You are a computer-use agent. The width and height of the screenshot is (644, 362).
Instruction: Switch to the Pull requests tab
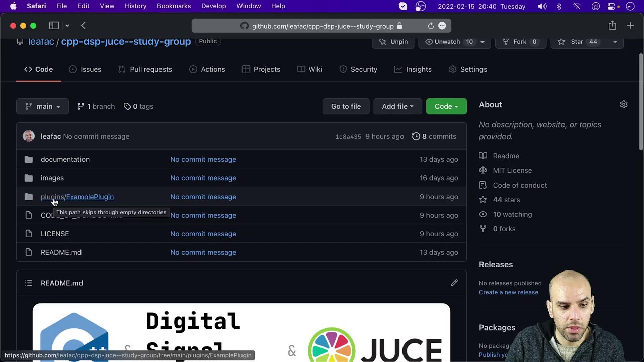click(145, 69)
